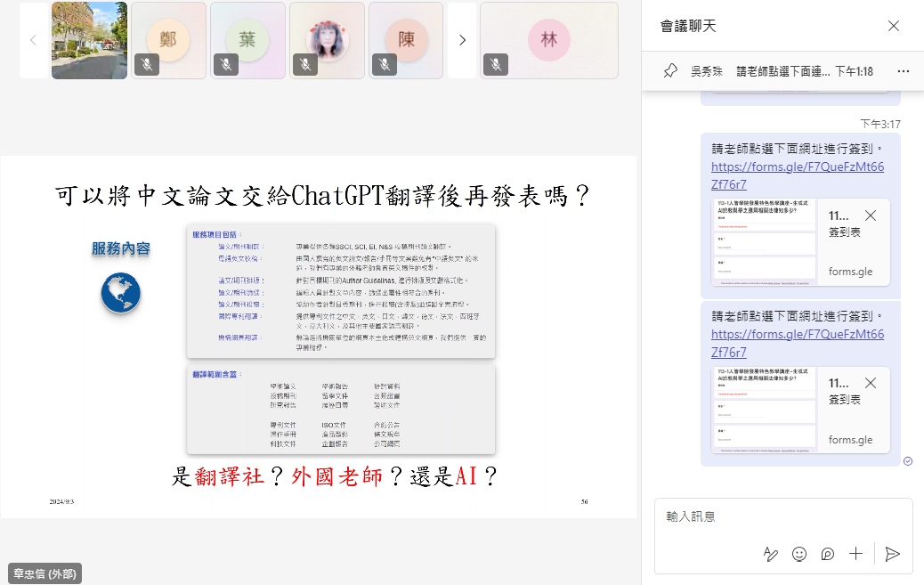The width and height of the screenshot is (924, 585).
Task: Click the second forms.gle domain label
Action: coord(850,439)
